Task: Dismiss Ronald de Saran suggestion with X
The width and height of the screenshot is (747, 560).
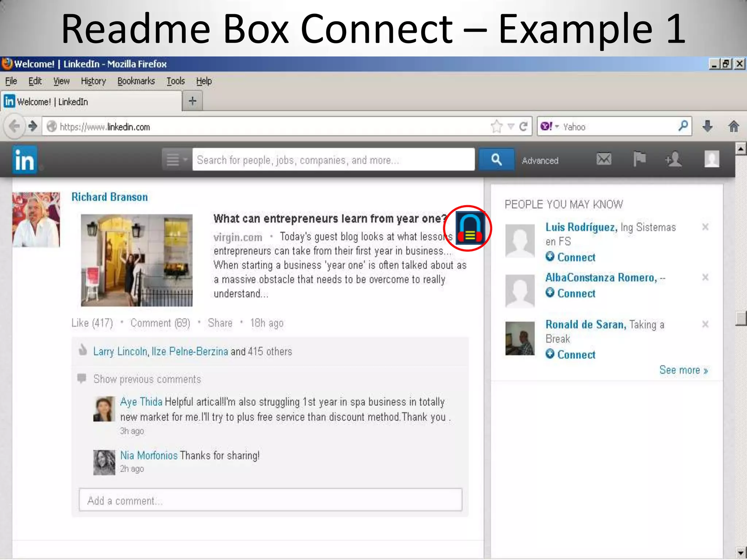Action: (x=705, y=324)
